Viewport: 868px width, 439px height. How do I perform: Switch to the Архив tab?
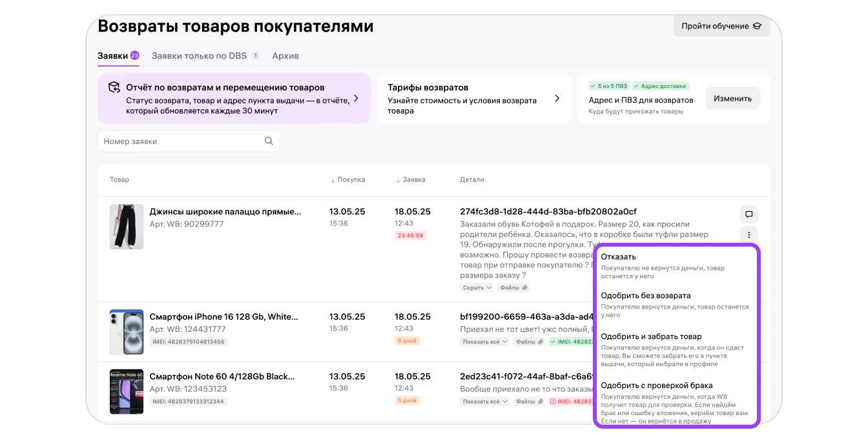(285, 56)
